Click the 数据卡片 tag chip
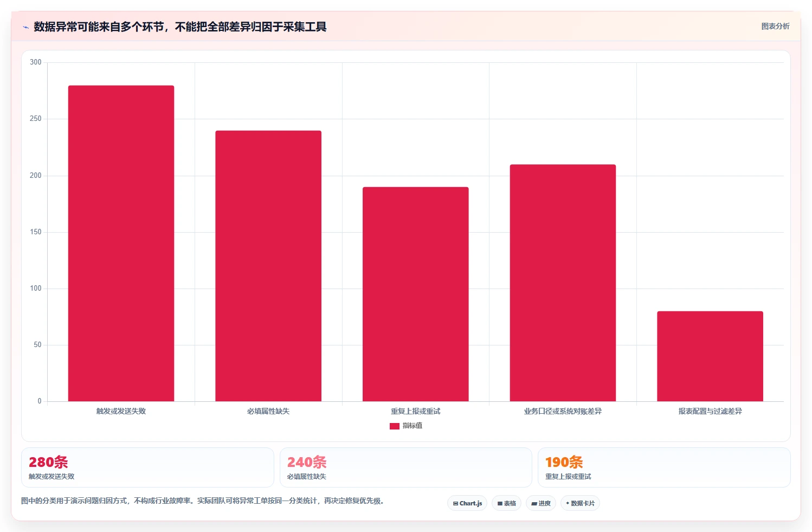 click(580, 503)
